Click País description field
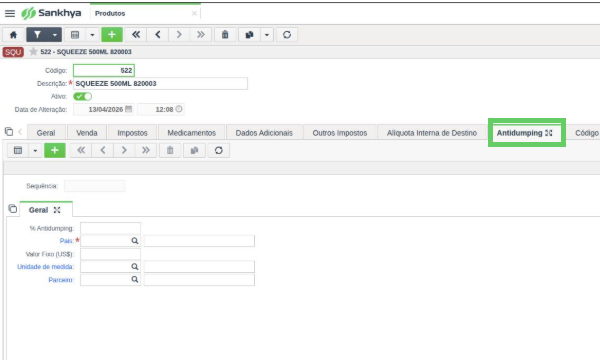Viewport: 600px width, 360px height. [199, 241]
